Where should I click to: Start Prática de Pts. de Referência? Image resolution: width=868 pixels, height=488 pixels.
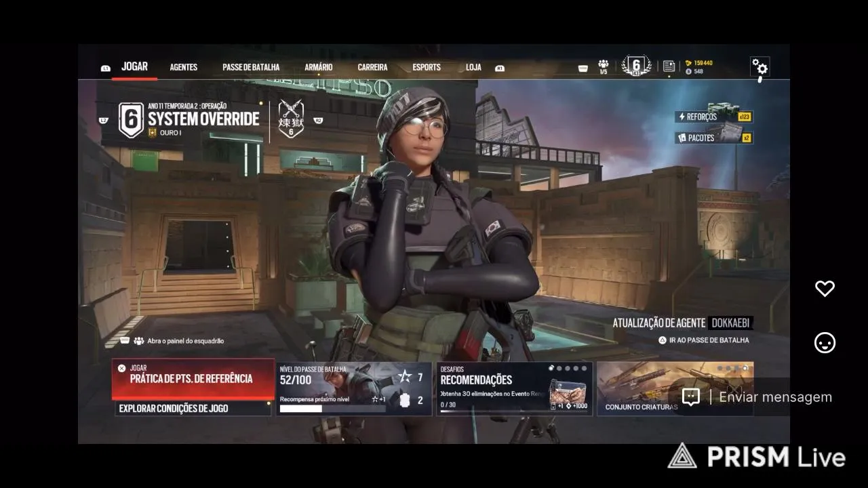193,380
